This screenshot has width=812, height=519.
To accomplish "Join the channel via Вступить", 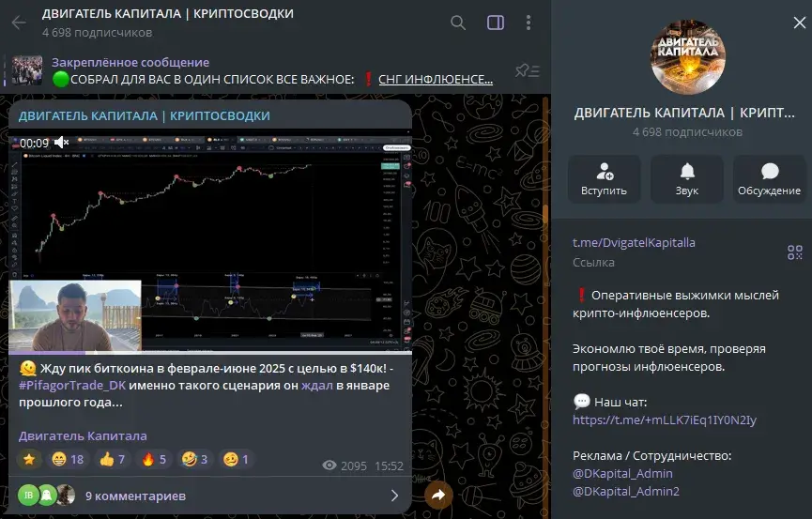I will [x=604, y=179].
